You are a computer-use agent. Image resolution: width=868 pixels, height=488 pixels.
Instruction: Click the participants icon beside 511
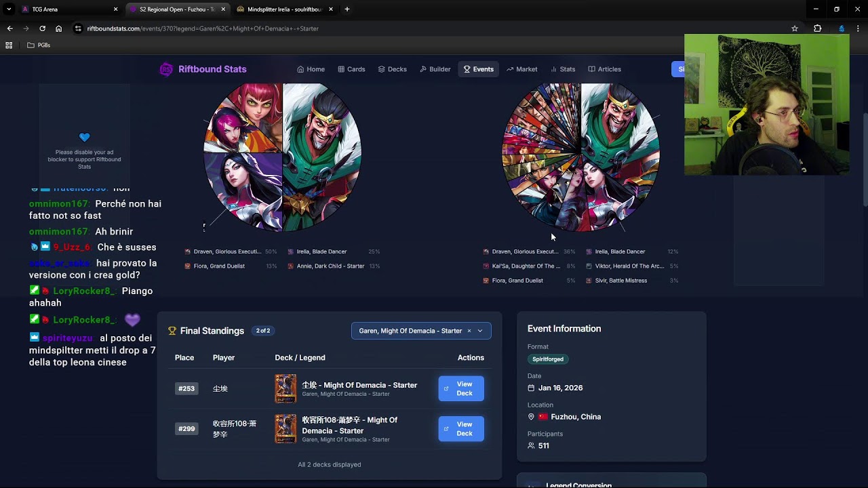[x=531, y=446]
